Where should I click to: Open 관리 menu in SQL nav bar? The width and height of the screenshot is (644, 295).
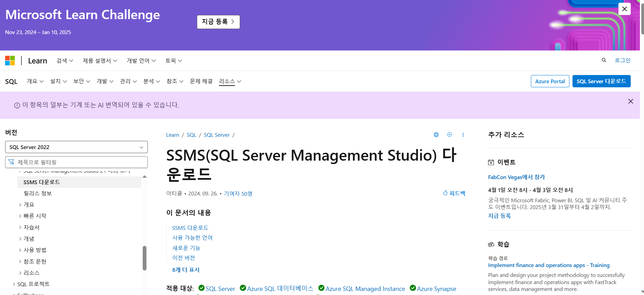coord(128,81)
